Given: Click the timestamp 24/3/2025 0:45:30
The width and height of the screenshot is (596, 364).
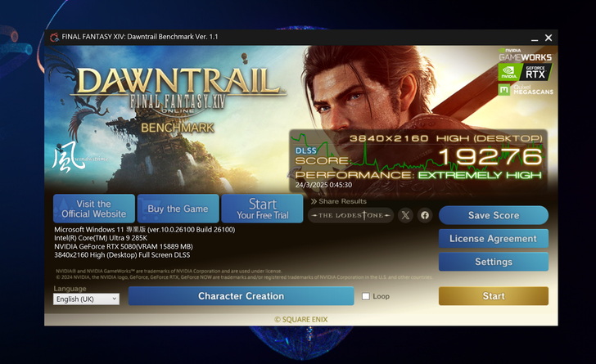Looking at the screenshot, I should [x=323, y=185].
